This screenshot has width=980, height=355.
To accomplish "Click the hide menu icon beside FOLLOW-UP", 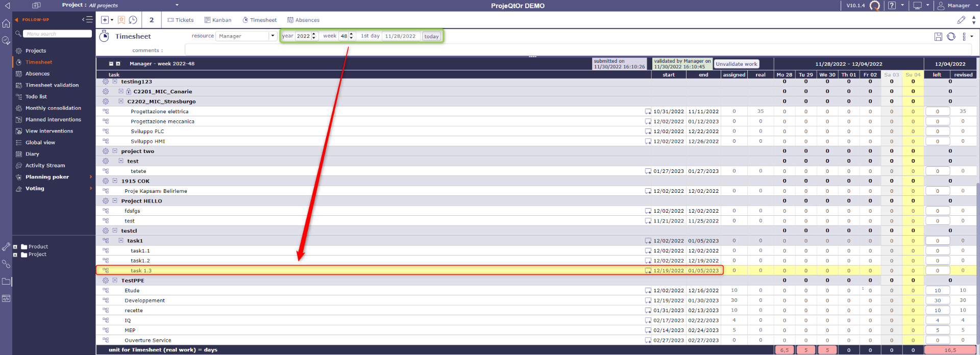I will click(x=87, y=19).
